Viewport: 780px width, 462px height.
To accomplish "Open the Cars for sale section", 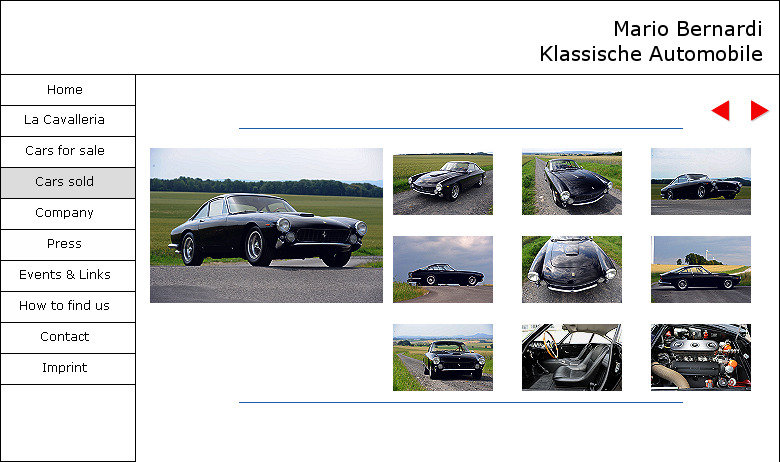I will 68,152.
